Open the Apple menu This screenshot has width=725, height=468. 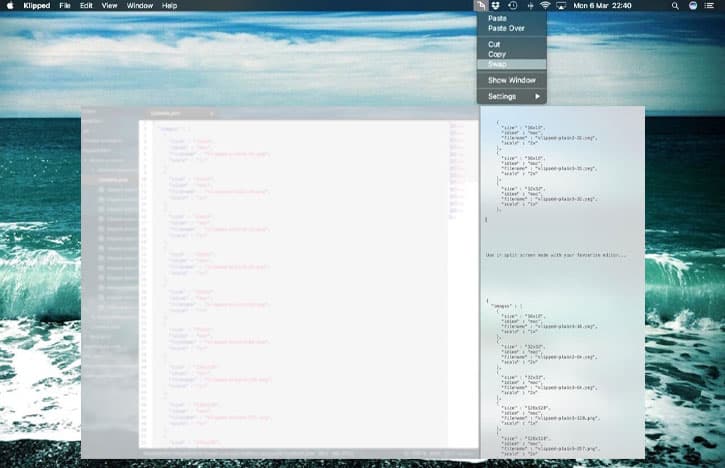(x=9, y=6)
